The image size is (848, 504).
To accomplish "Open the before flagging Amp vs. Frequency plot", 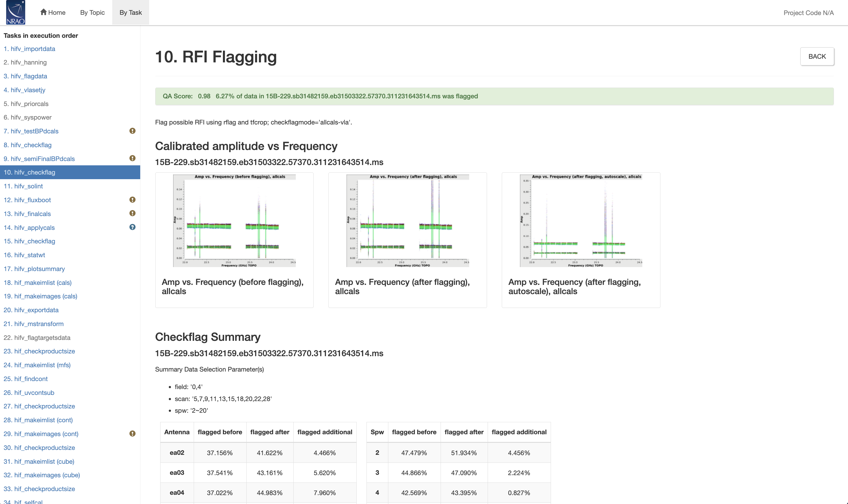I will coord(234,221).
